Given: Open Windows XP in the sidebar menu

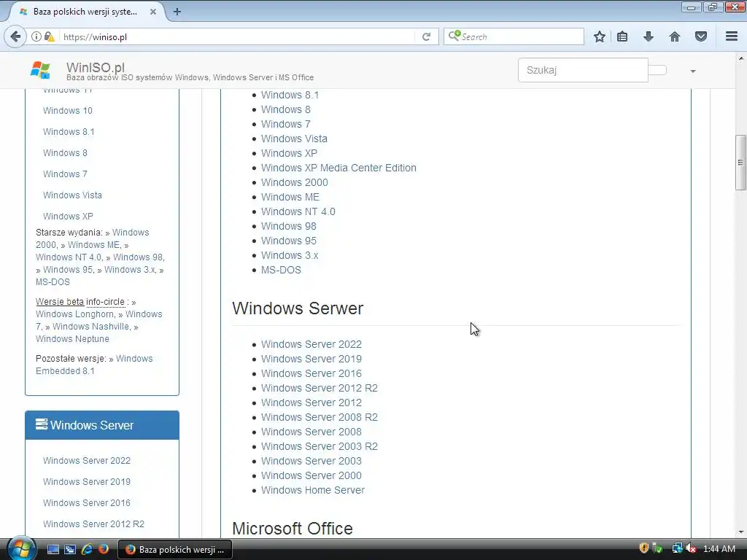Looking at the screenshot, I should [68, 216].
